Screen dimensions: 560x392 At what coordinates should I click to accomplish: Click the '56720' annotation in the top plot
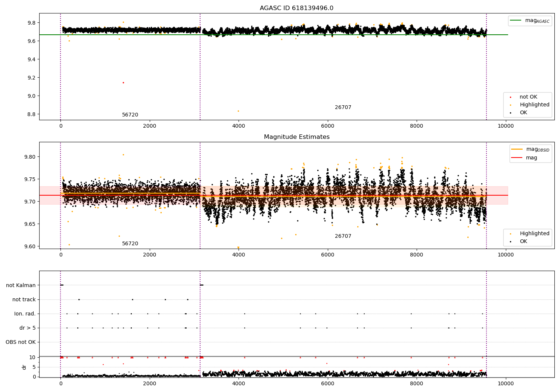(x=130, y=115)
